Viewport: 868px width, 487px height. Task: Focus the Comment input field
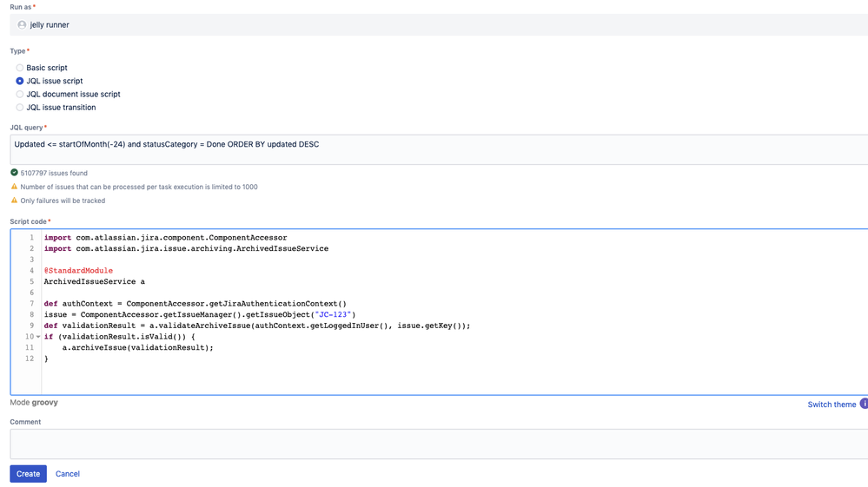point(439,444)
